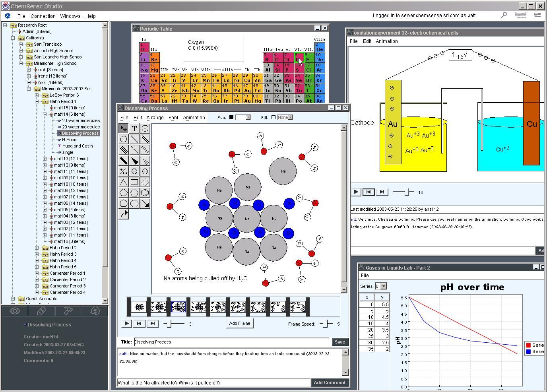This screenshot has width=547, height=392.
Task: Click the ChemSense logo icon beside File menu
Action: [x=8, y=16]
